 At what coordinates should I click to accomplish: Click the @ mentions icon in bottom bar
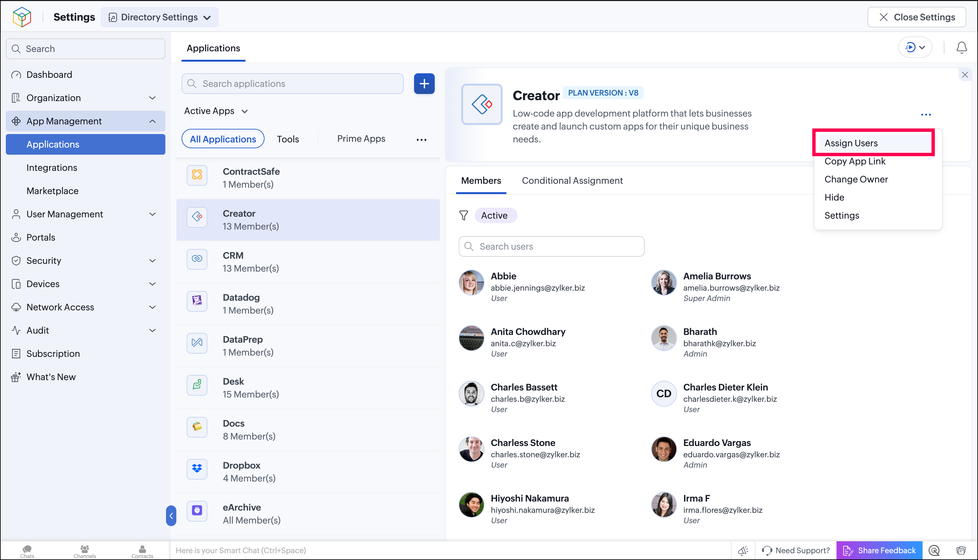pyautogui.click(x=934, y=550)
